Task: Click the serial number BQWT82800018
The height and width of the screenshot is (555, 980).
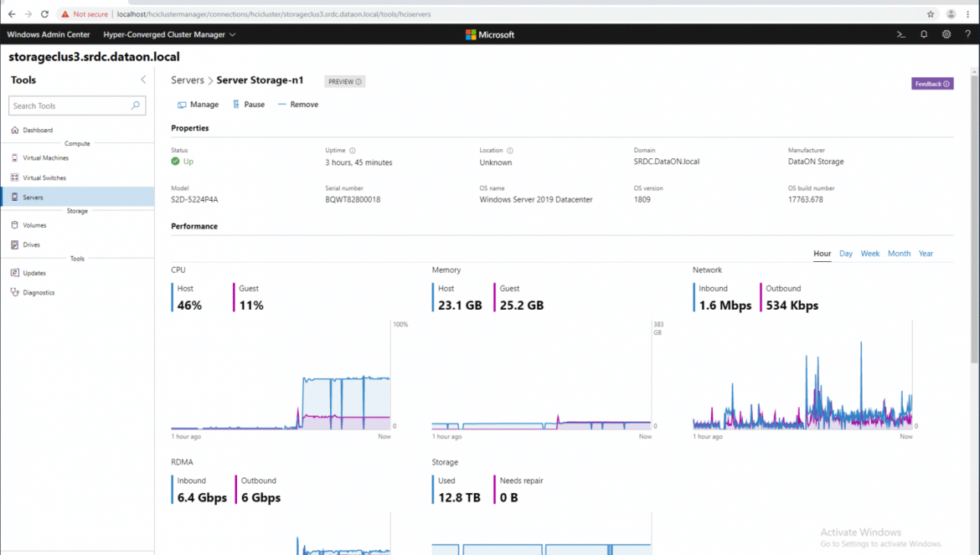Action: tap(353, 200)
